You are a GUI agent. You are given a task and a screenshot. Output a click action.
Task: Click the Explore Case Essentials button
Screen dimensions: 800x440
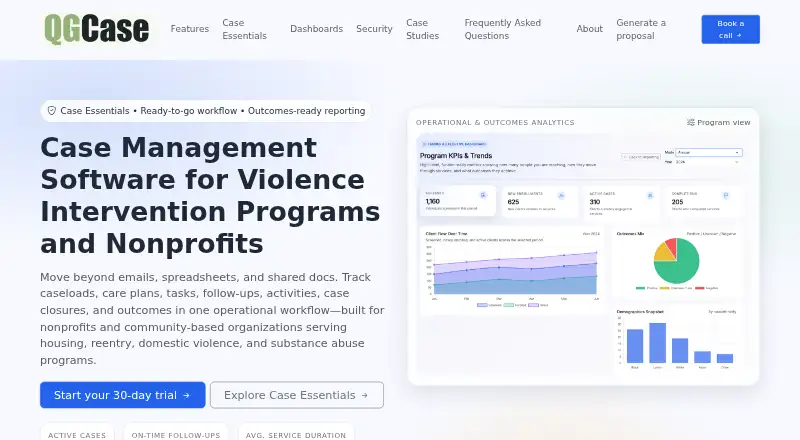pos(296,395)
